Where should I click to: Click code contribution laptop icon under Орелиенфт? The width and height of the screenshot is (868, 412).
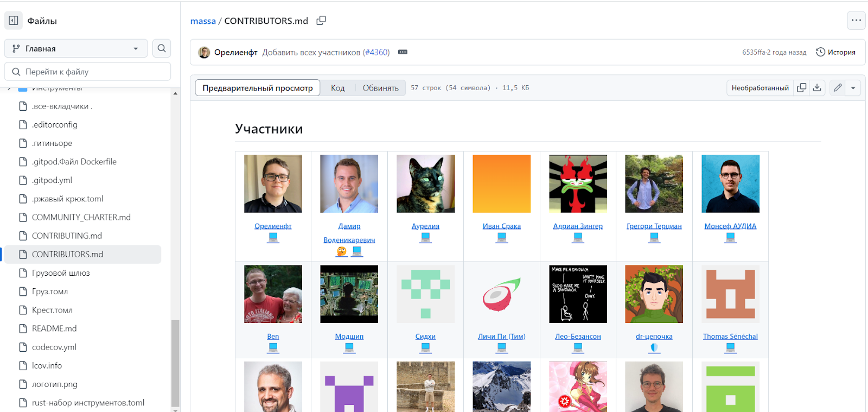[273, 238]
